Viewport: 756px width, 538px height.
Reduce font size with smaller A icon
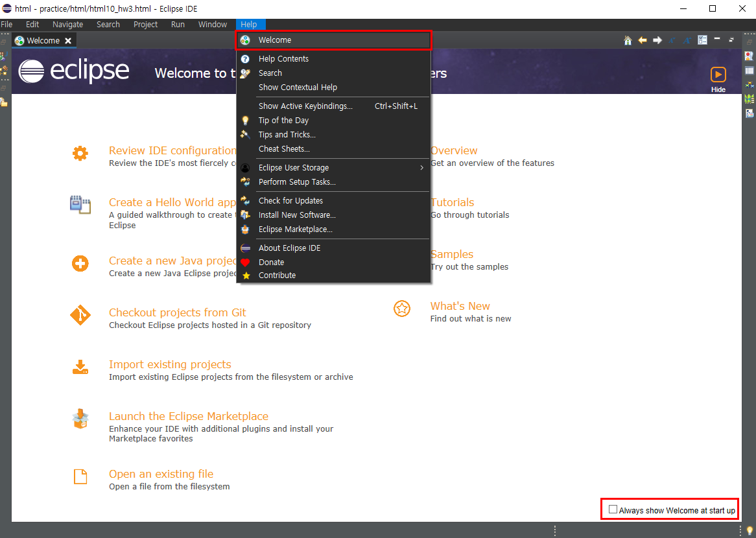672,40
